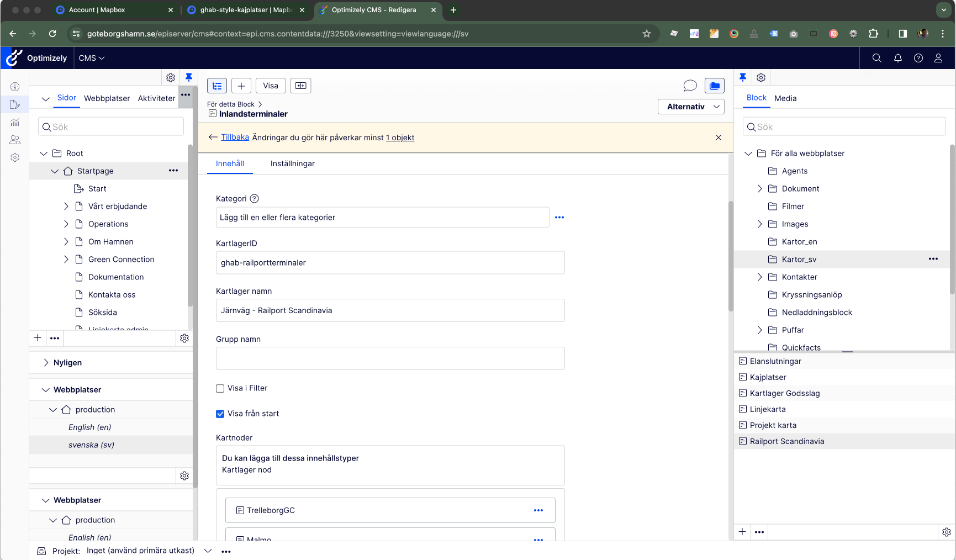This screenshot has height=560, width=956.
Task: Open the global search magnifier icon
Action: tap(876, 58)
